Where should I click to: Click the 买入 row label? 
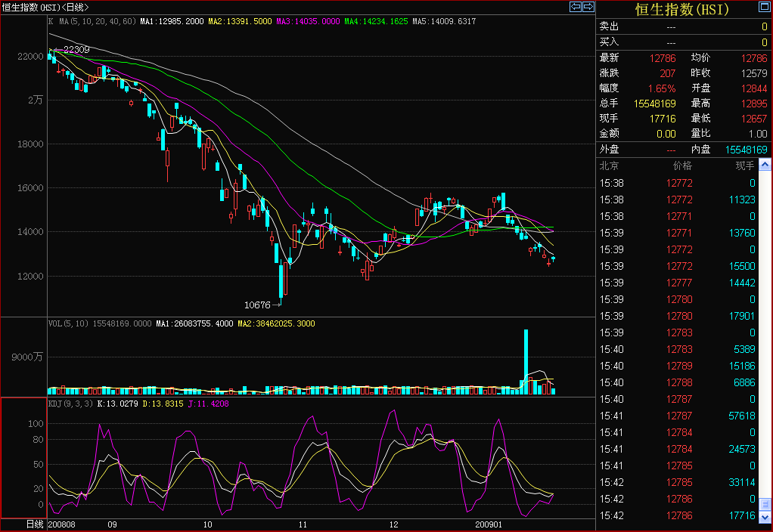pyautogui.click(x=609, y=42)
